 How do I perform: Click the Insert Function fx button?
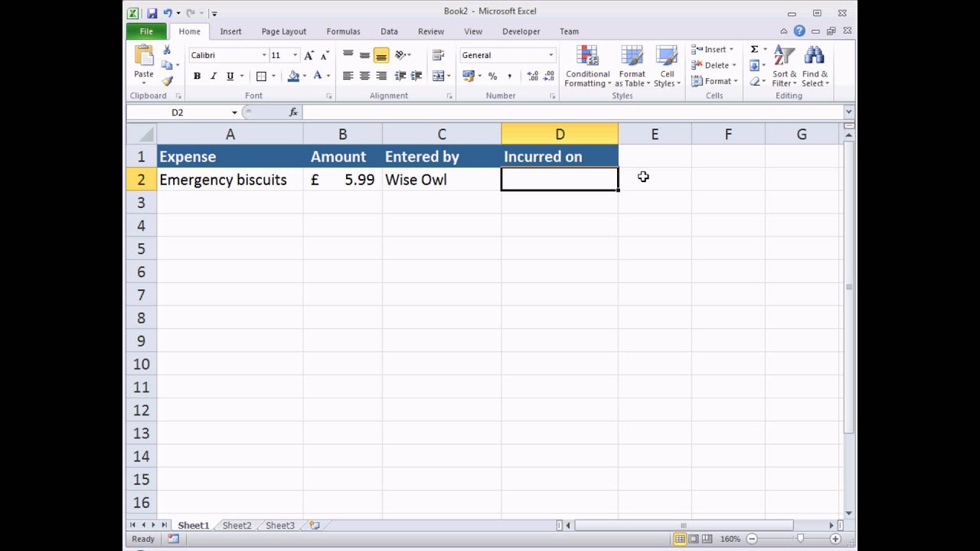293,112
